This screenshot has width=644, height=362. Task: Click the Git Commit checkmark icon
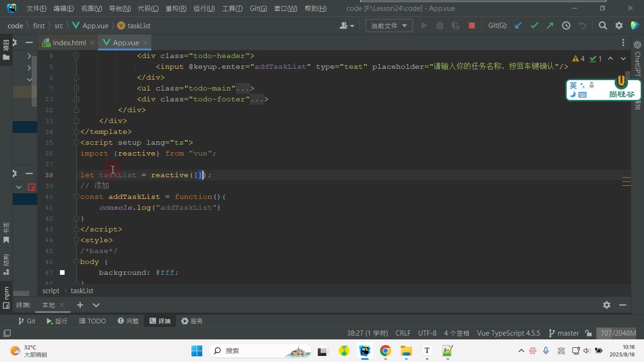click(x=534, y=25)
